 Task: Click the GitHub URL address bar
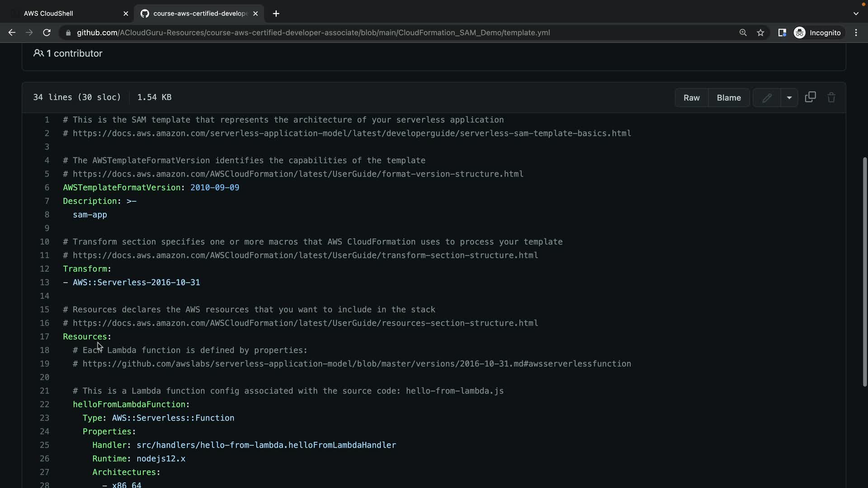tap(313, 33)
